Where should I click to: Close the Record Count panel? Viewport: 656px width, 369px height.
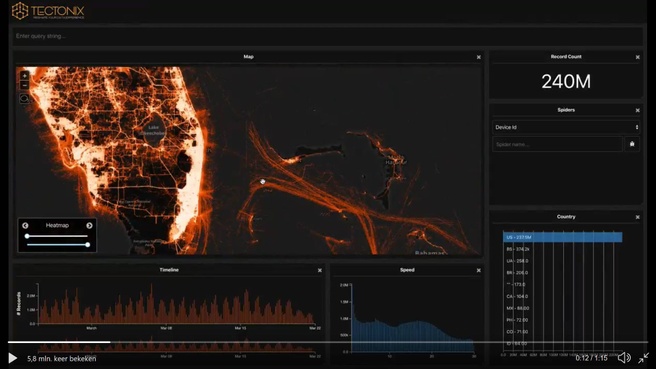638,57
